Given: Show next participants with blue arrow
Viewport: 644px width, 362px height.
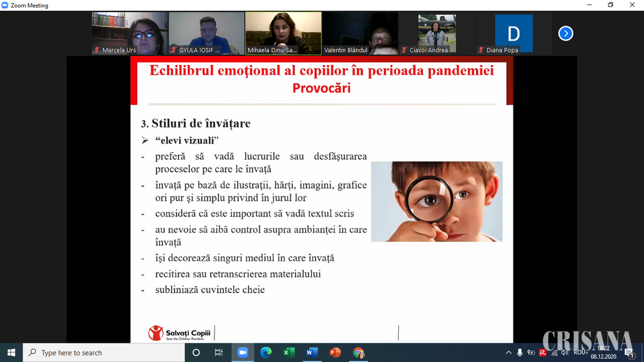Looking at the screenshot, I should 565,33.
